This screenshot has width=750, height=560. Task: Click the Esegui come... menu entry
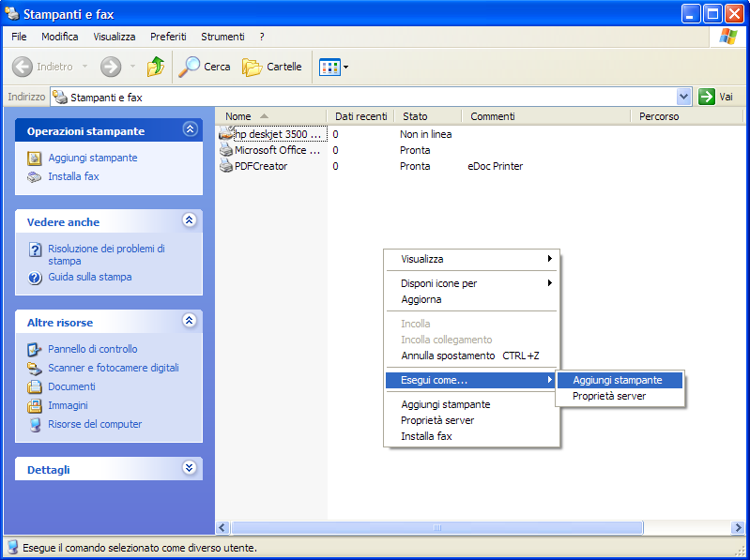click(471, 380)
